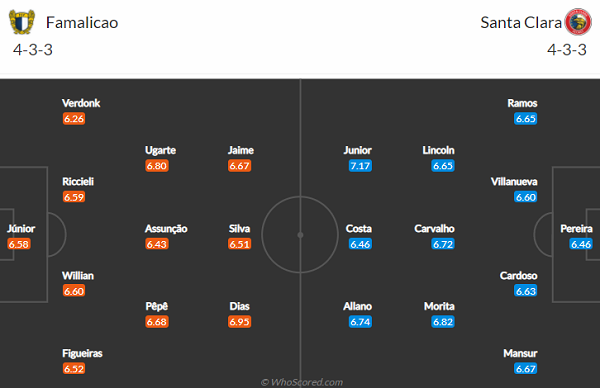Select Junior's 7.17 rating badge
The width and height of the screenshot is (600, 388).
coord(360,166)
